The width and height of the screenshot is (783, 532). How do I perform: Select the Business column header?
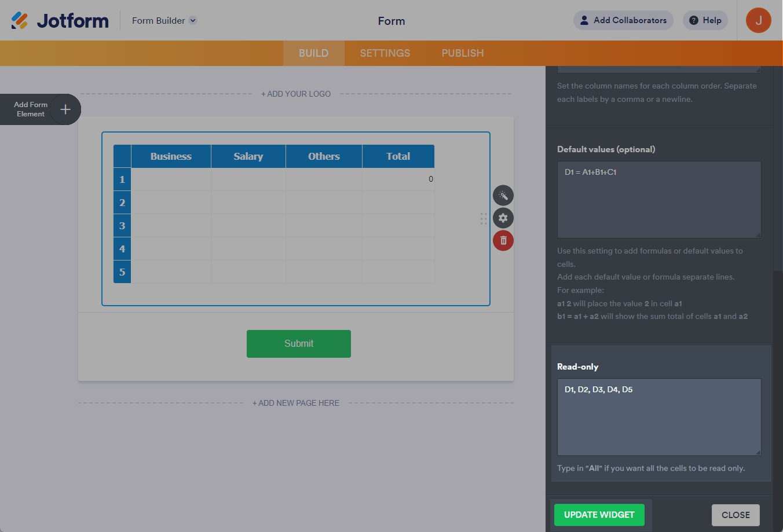pyautogui.click(x=171, y=156)
